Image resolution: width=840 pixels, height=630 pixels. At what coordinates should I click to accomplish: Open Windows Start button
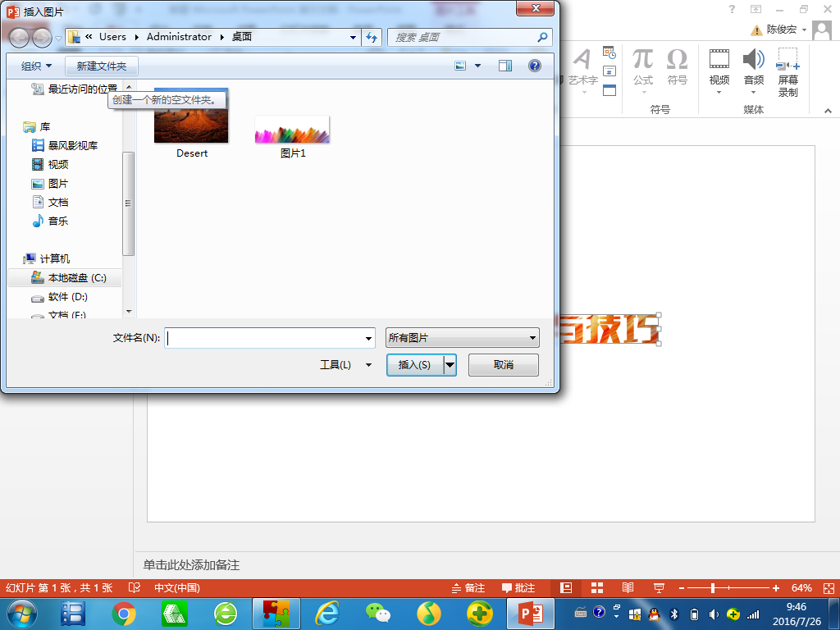click(22, 614)
